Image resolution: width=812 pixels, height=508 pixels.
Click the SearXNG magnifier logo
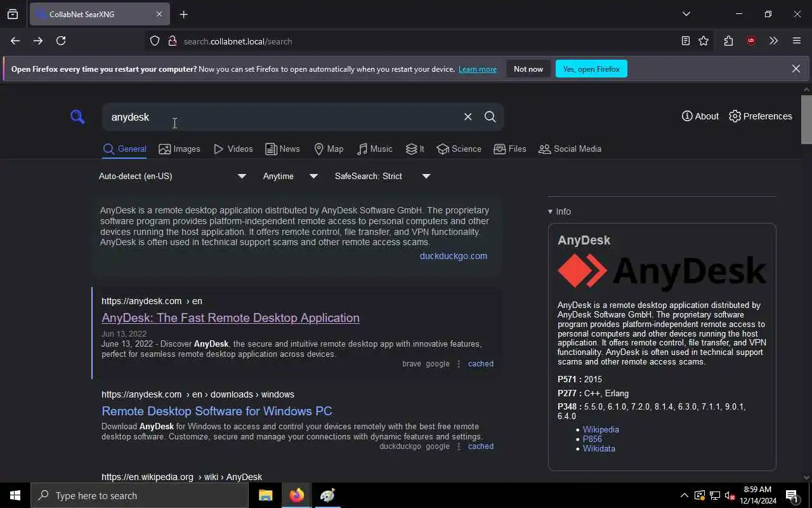77,117
